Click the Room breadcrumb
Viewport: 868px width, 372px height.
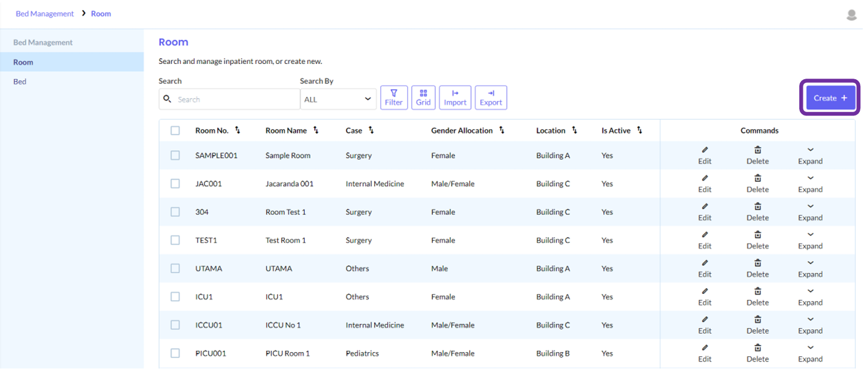pos(101,13)
